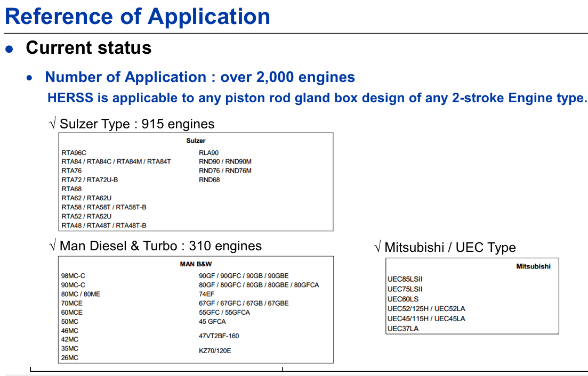Click 'Mitsubishi / UEC Type' heading

coord(450,248)
